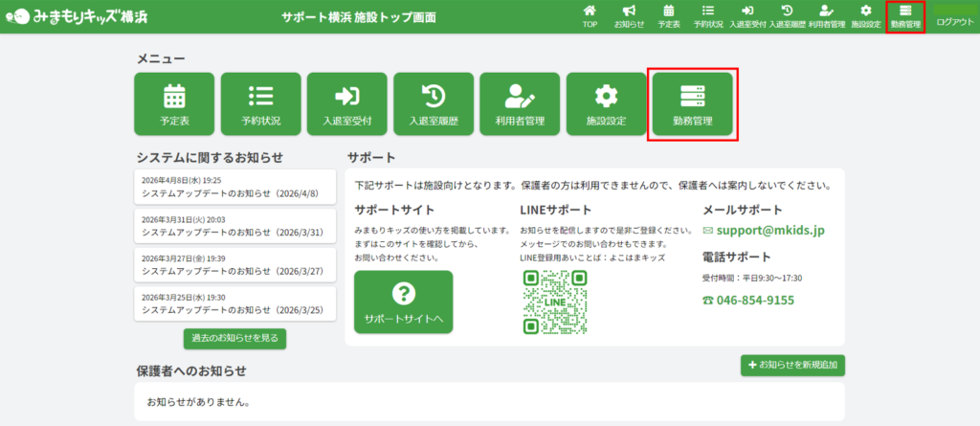Image resolution: width=980 pixels, height=426 pixels.
Task: Click the TOP home icon in header
Action: 590,16
